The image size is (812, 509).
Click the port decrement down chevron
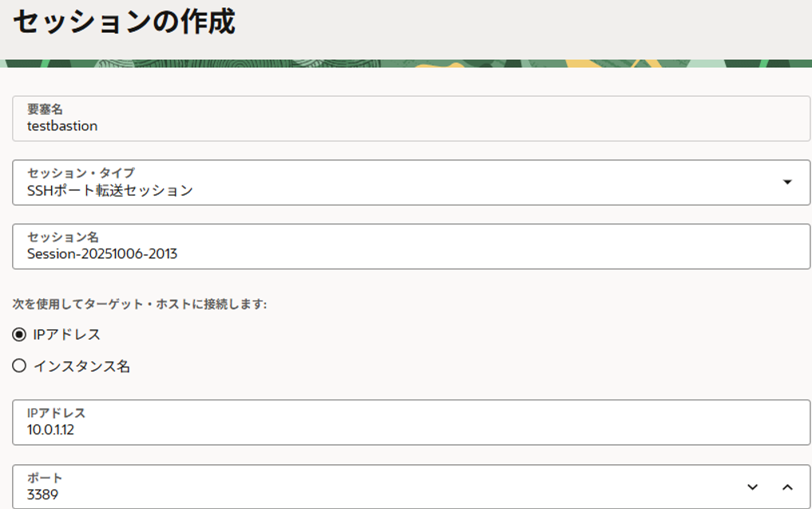pos(752,487)
